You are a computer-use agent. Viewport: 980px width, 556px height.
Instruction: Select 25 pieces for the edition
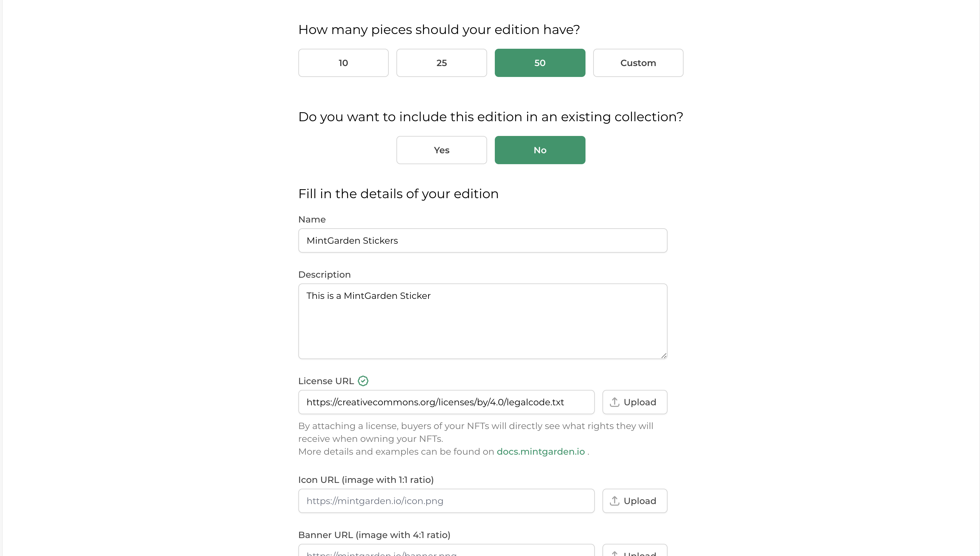[x=442, y=63]
